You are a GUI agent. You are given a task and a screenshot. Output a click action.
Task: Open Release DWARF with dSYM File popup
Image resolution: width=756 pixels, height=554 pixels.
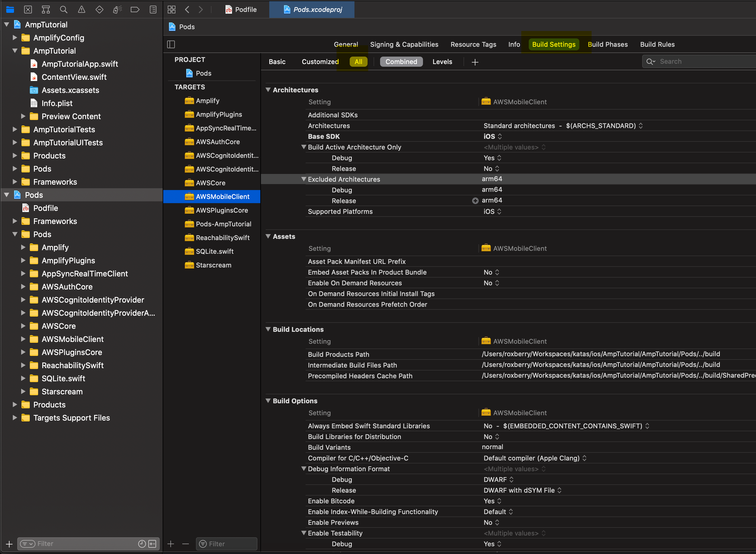pos(522,490)
